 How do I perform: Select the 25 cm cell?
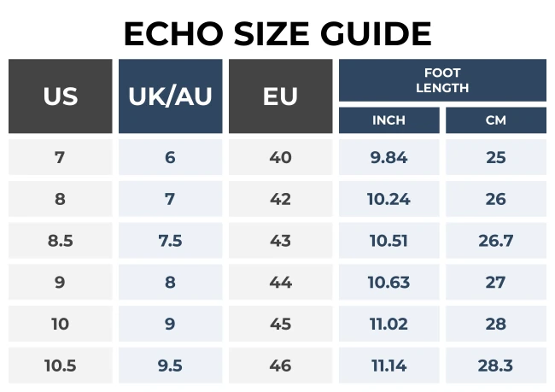point(496,158)
